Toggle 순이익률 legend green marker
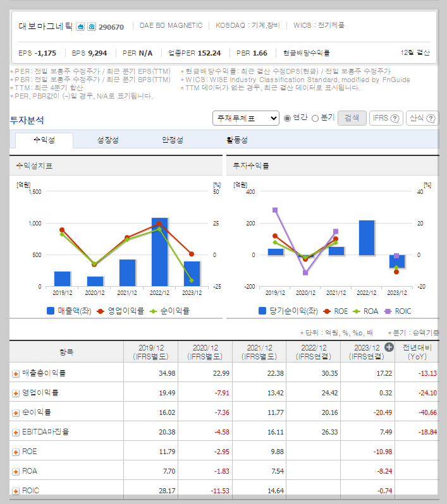The width and height of the screenshot is (447, 504). tap(154, 311)
